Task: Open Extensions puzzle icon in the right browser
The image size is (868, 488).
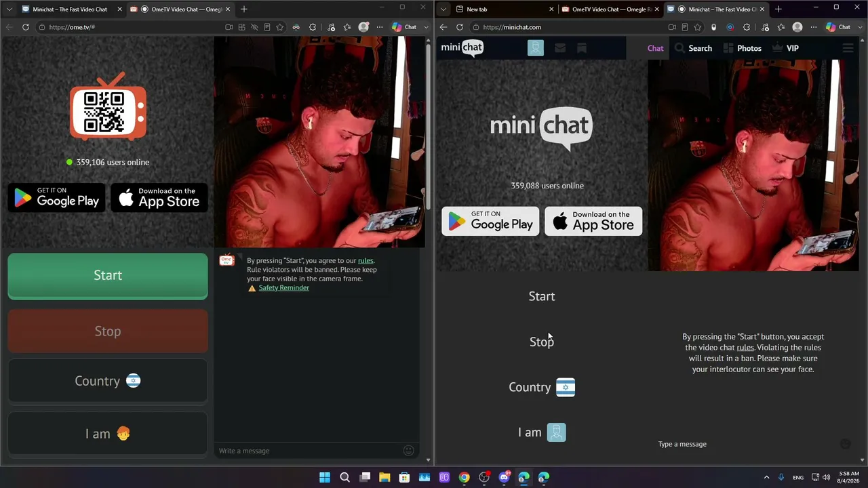Action: point(747,27)
